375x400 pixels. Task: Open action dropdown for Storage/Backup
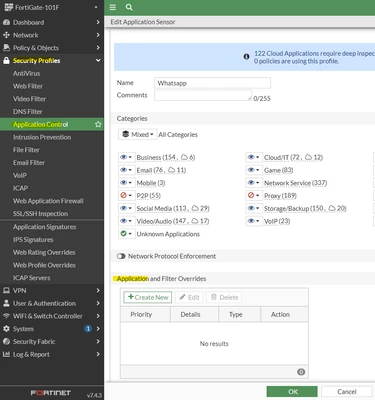(x=254, y=208)
